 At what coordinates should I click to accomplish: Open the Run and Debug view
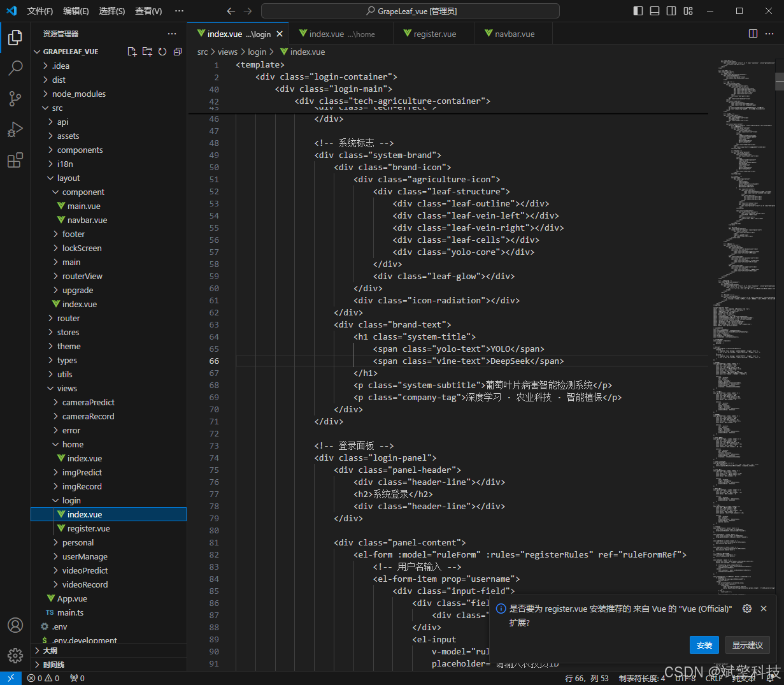tap(15, 129)
